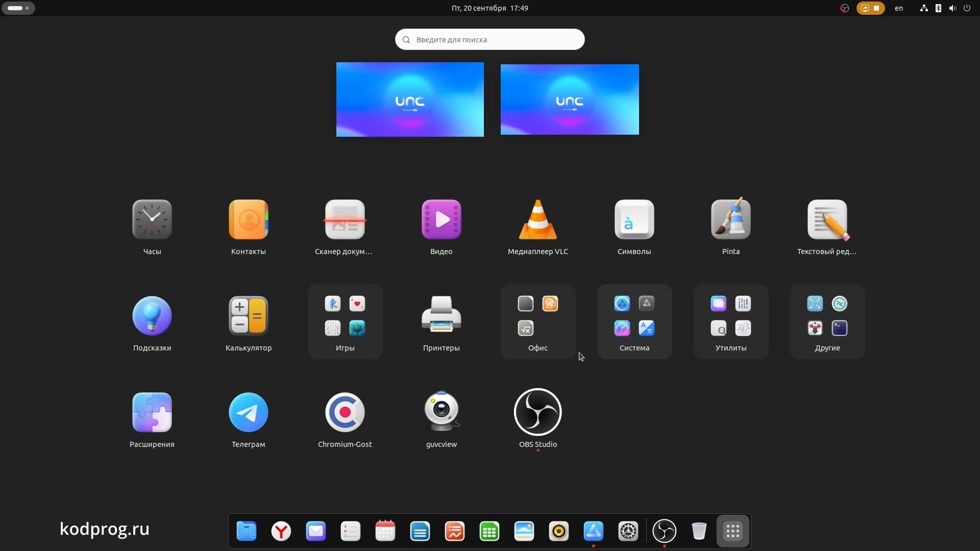Screen dimensions: 980x551
Task: Open the power menu icon
Action: coord(967,8)
